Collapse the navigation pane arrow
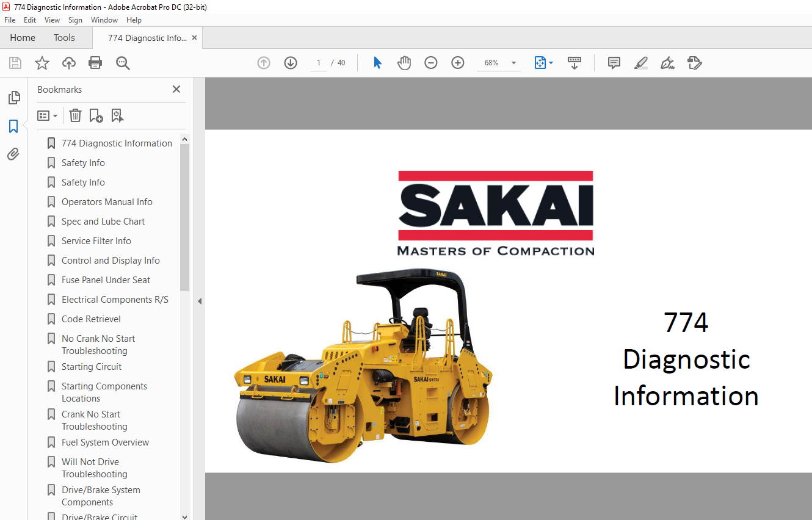 (199, 301)
